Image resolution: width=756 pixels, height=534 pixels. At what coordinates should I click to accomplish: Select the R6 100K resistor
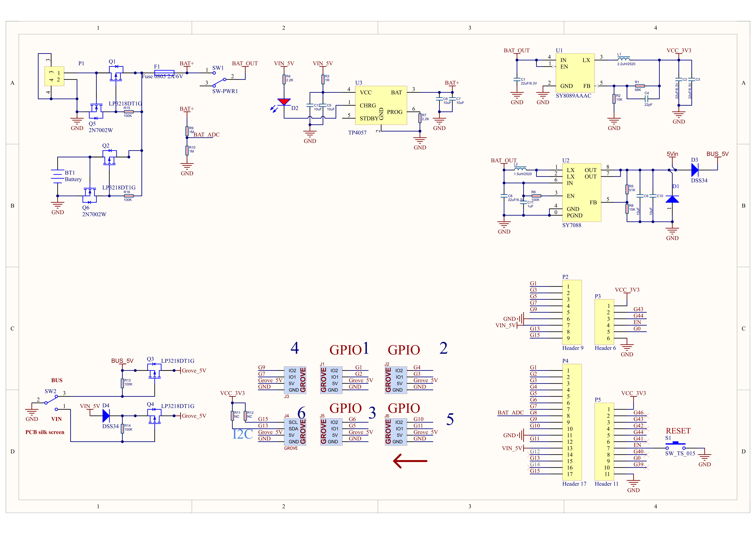[x=536, y=196]
